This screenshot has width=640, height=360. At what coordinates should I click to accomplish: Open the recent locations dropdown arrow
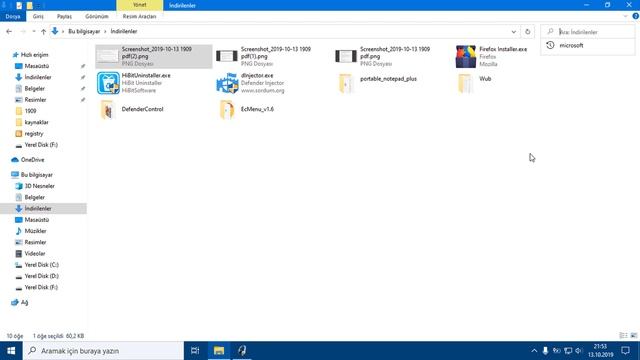click(x=33, y=31)
